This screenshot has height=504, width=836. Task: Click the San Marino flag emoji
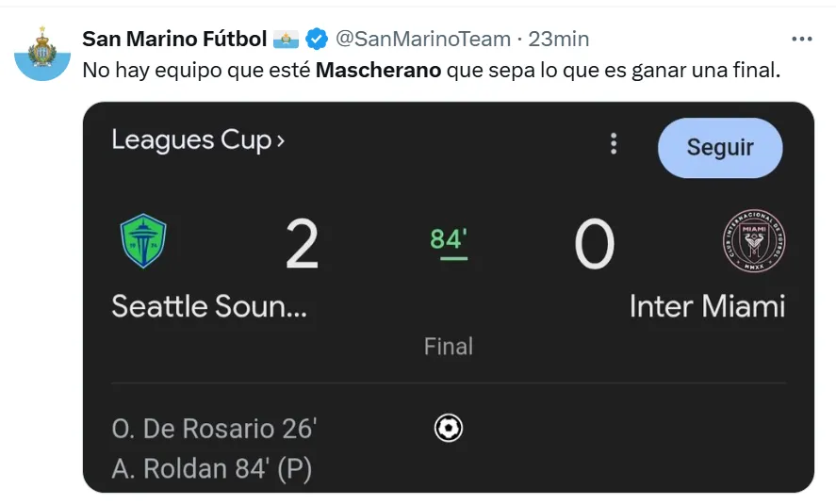pyautogui.click(x=287, y=40)
